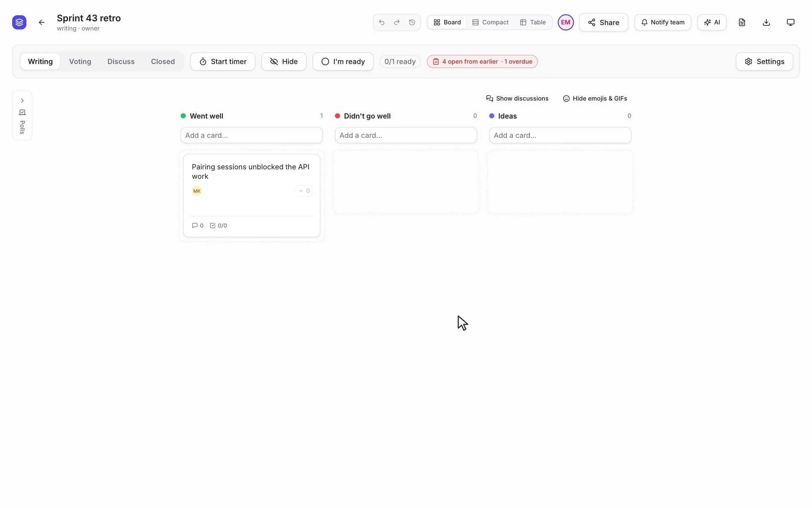Image resolution: width=812 pixels, height=508 pixels.
Task: Click the Share button
Action: [603, 22]
